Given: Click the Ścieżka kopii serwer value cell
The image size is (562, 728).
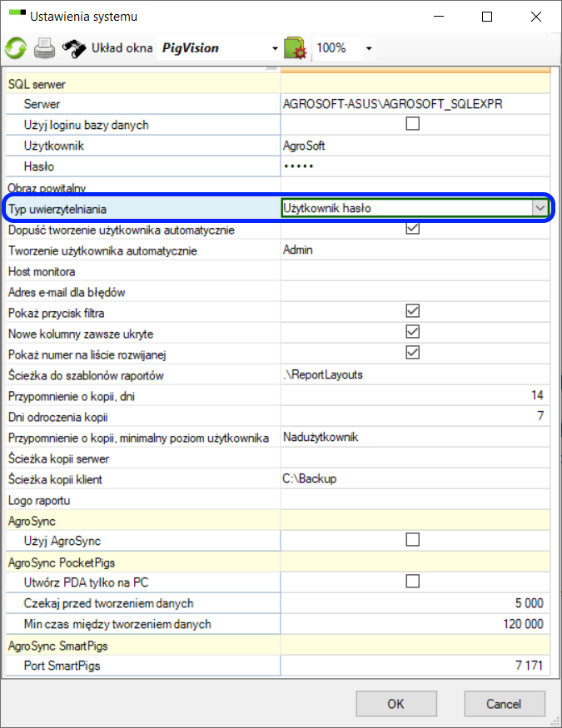Looking at the screenshot, I should click(415, 458).
